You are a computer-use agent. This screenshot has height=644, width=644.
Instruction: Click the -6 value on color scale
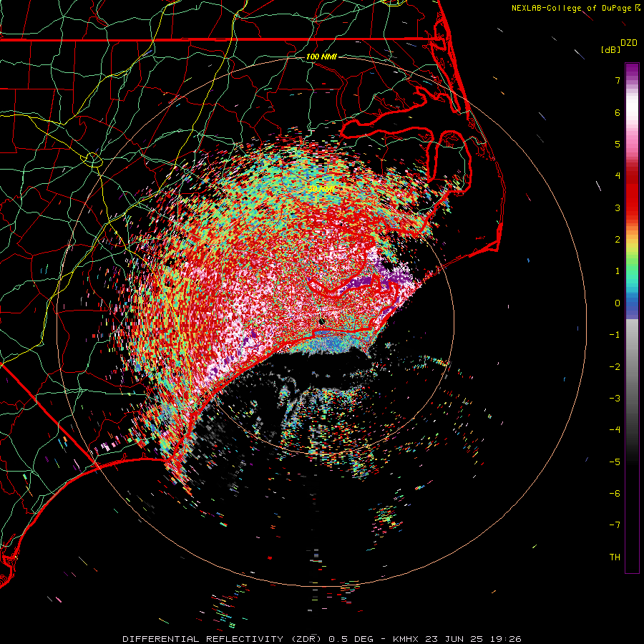615,493
